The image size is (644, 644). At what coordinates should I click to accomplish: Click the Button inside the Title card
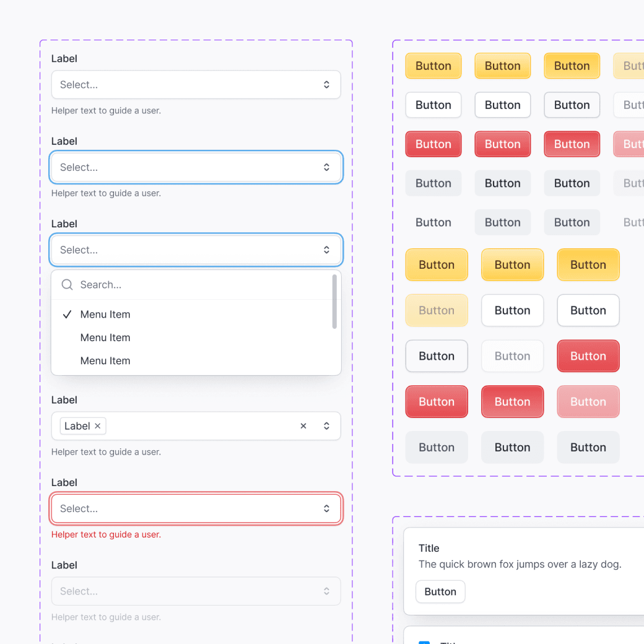tap(440, 591)
